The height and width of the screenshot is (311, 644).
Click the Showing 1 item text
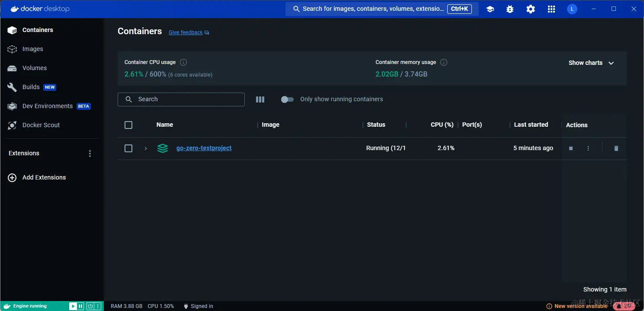605,289
